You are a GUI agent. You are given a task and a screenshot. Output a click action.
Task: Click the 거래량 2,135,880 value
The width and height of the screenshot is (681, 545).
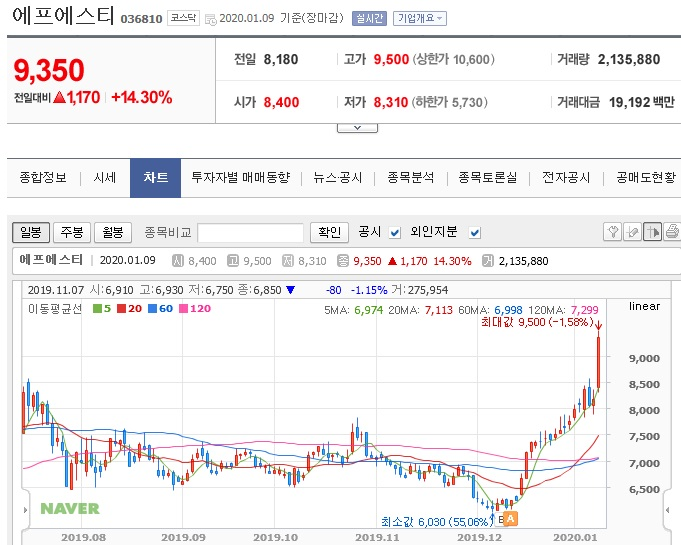pyautogui.click(x=629, y=59)
